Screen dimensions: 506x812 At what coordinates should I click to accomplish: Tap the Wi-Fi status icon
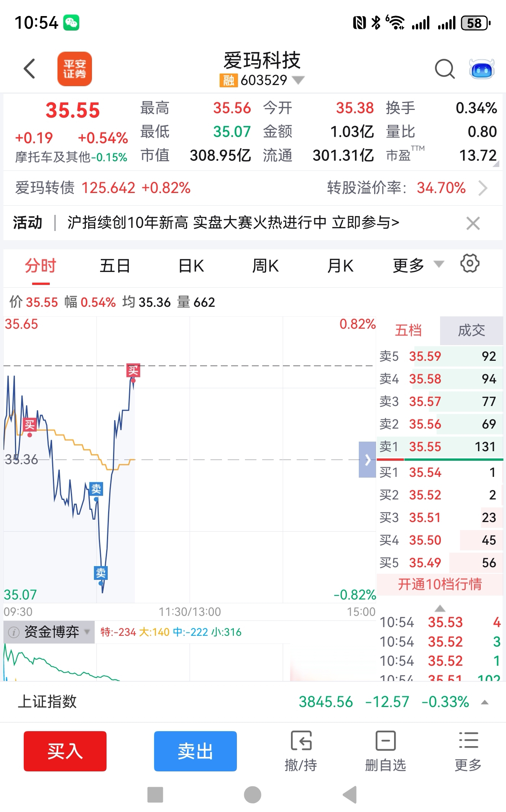tap(395, 23)
